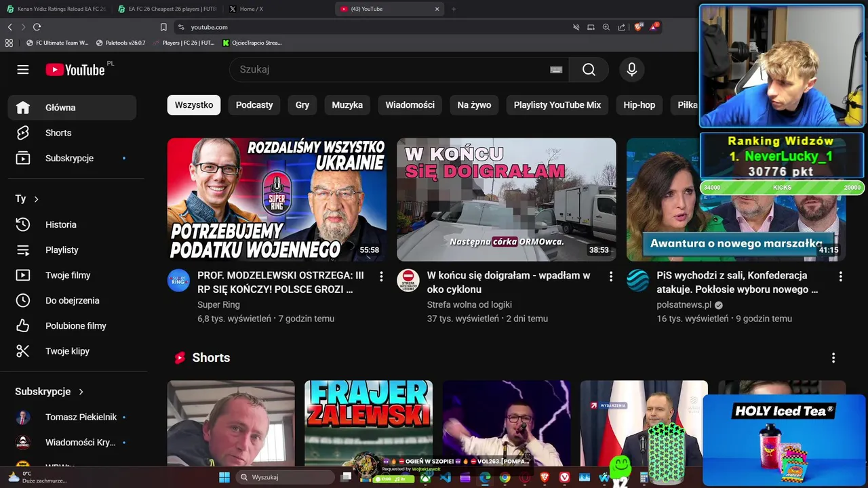Screen dimensions: 868x488
Task: Open Visual Studio Code from taskbar
Action: tap(446, 478)
